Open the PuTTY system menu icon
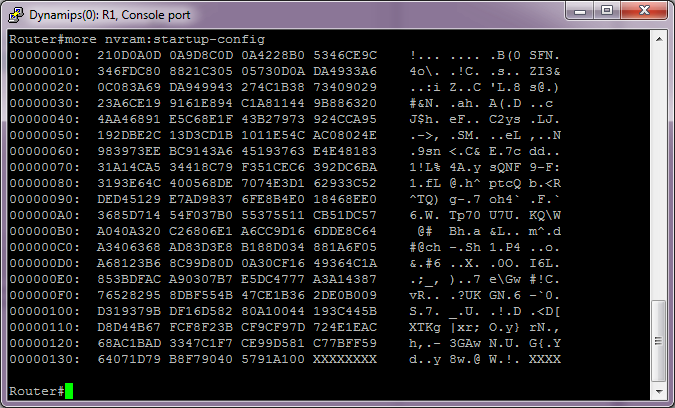 click(16, 15)
